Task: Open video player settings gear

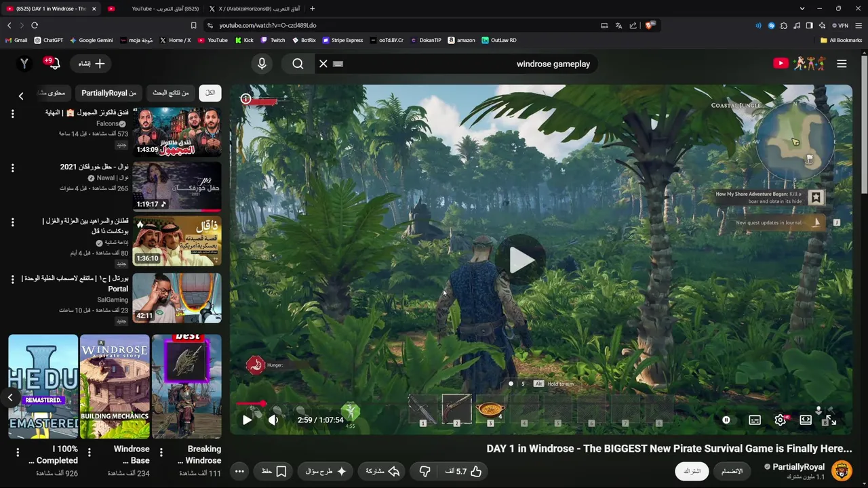Action: (781, 420)
